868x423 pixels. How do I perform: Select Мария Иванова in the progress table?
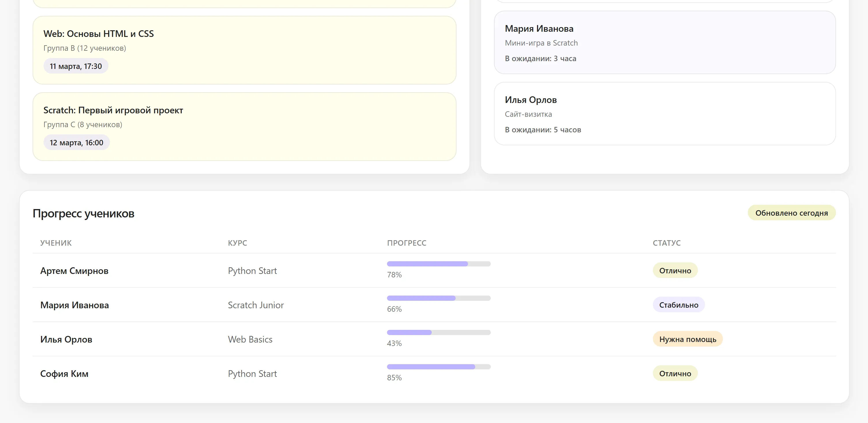[x=74, y=305]
